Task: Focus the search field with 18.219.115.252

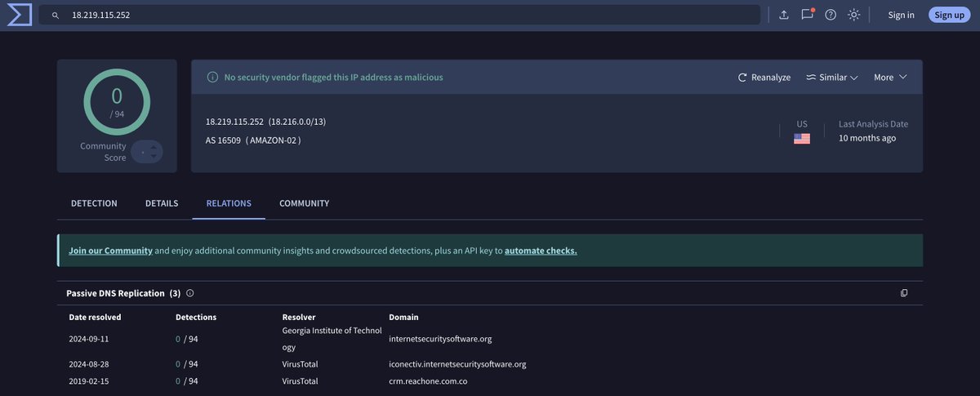Action: coord(399,15)
